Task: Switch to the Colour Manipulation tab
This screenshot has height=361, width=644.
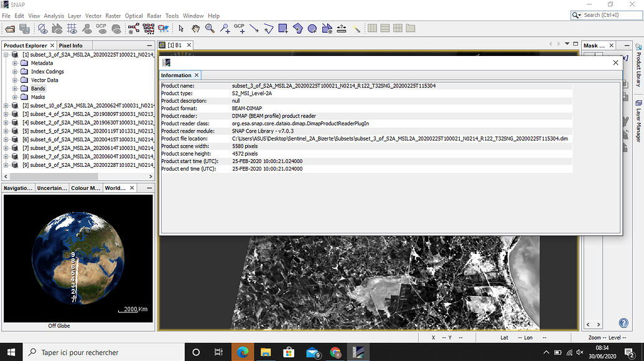Action: (x=86, y=187)
